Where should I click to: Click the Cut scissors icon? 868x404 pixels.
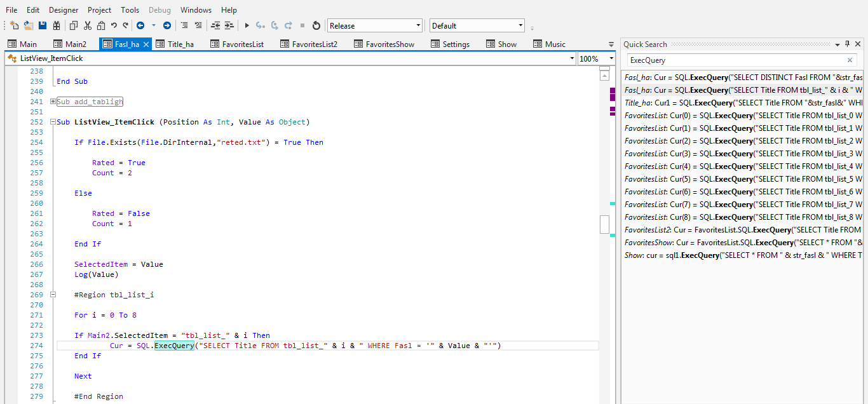click(87, 25)
